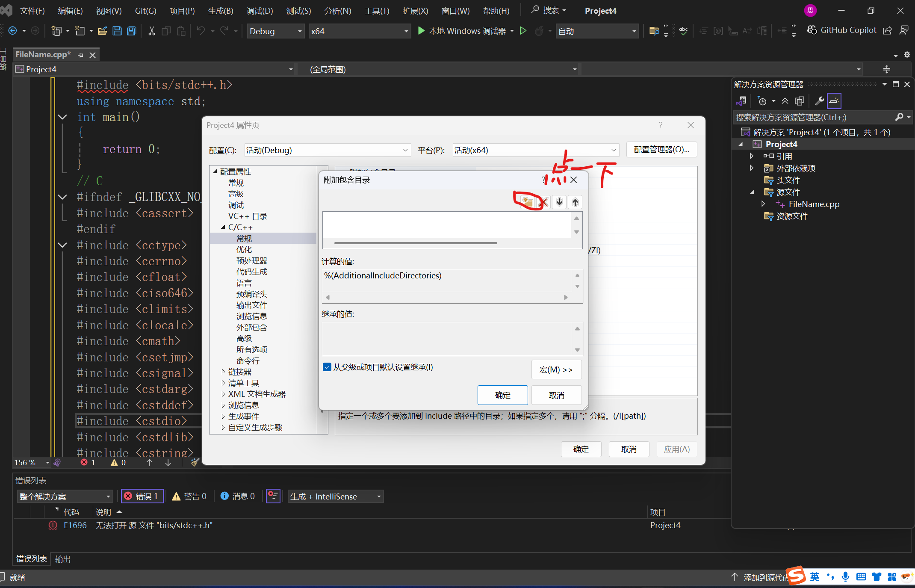Image resolution: width=915 pixels, height=588 pixels.
Task: Click the move line up arrow
Action: 575,202
